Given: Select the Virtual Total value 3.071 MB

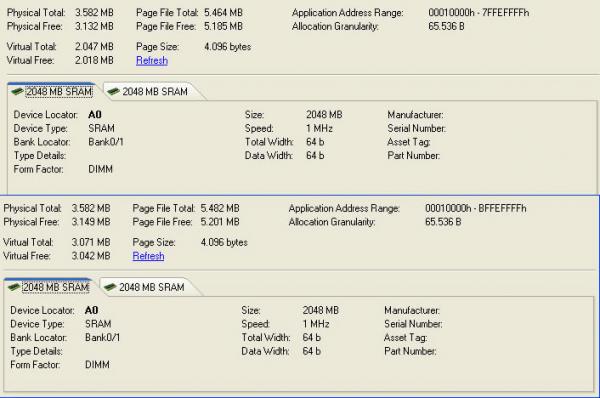Looking at the screenshot, I should (x=91, y=242).
